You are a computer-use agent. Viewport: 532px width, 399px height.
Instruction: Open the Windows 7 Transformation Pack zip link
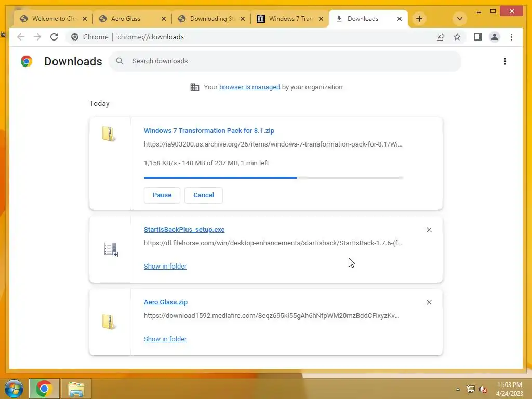(x=209, y=130)
